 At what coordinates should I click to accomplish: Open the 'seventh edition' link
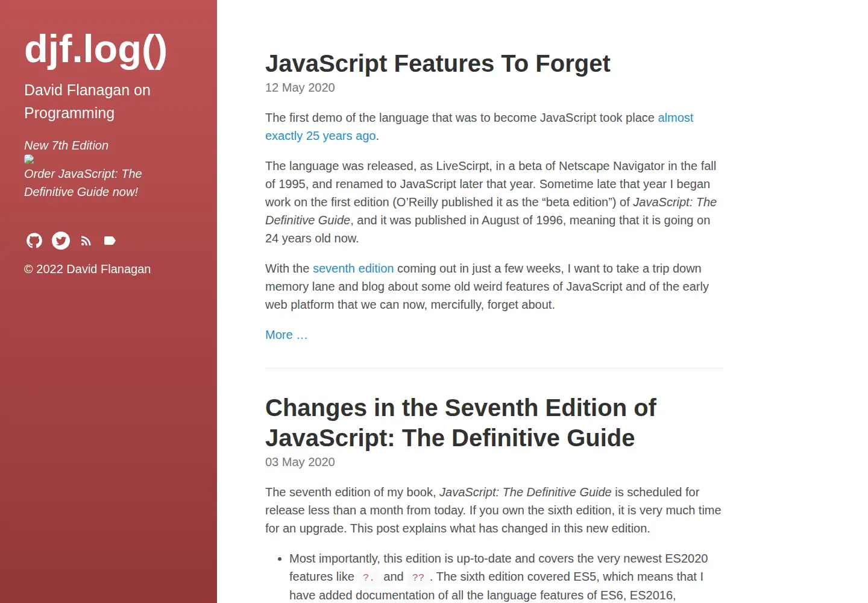[353, 268]
